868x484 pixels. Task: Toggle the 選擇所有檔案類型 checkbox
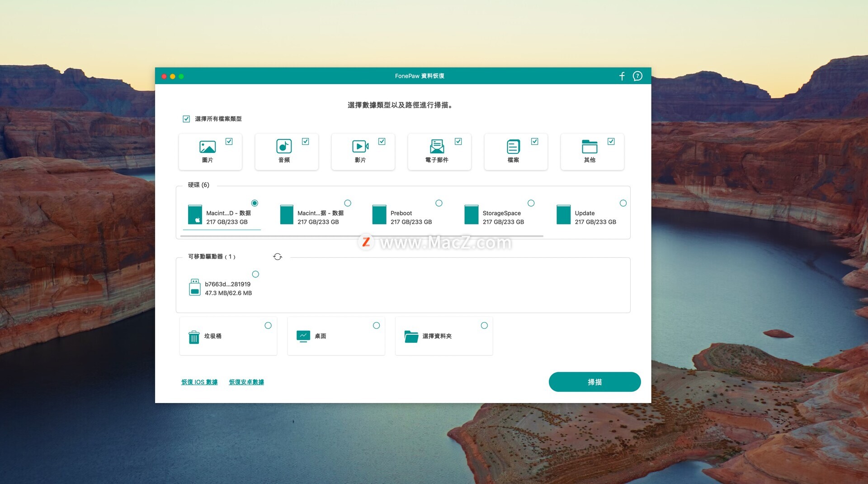186,119
